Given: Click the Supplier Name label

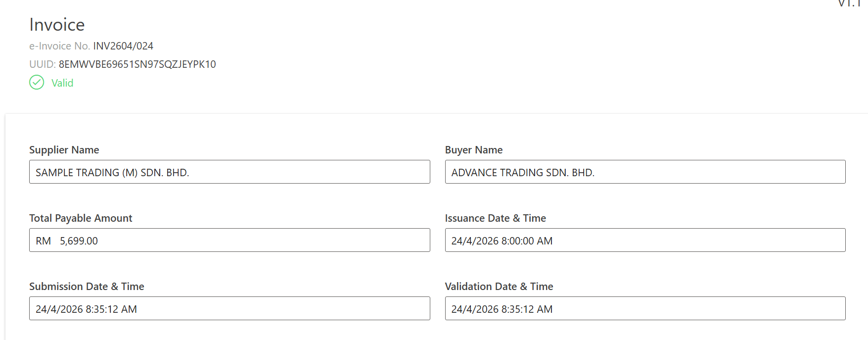Looking at the screenshot, I should (x=64, y=150).
